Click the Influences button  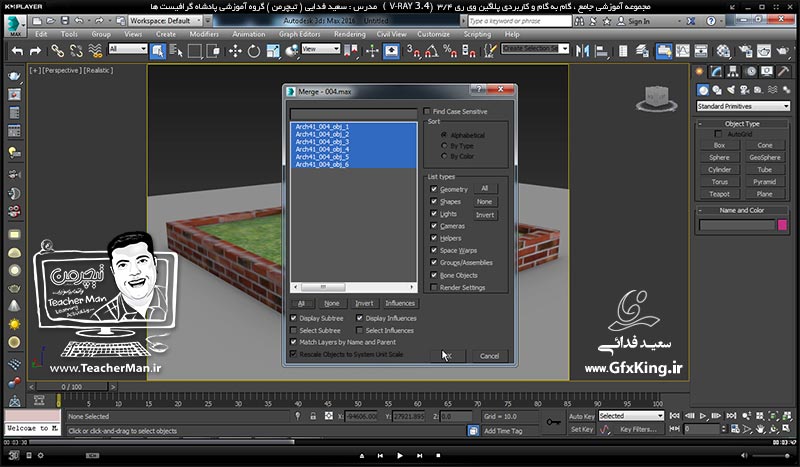point(400,303)
